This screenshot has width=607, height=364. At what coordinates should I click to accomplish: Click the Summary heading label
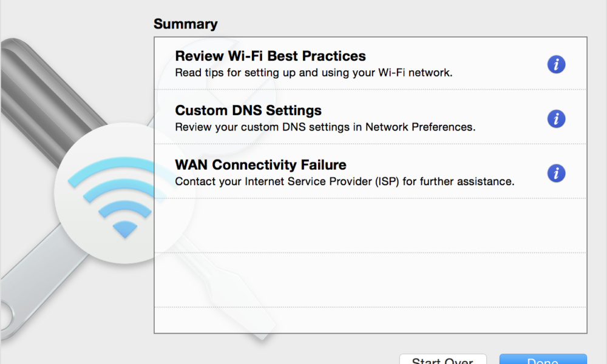pos(186,24)
